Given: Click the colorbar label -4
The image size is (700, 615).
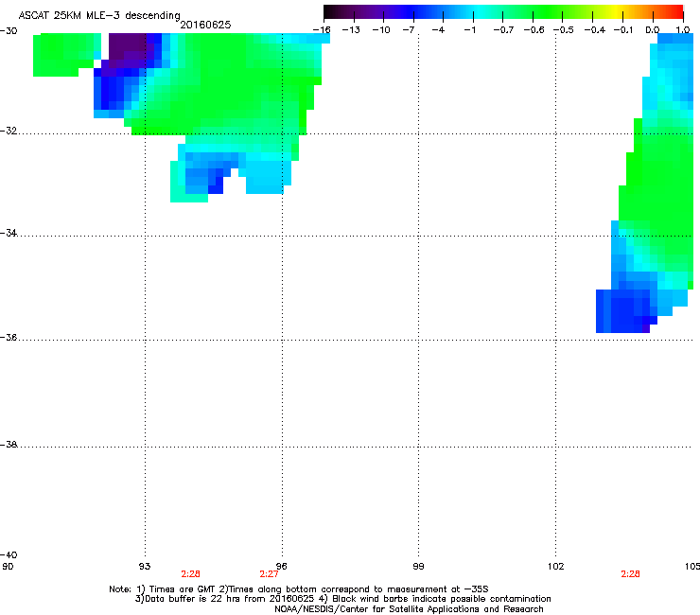Looking at the screenshot, I should (x=438, y=30).
